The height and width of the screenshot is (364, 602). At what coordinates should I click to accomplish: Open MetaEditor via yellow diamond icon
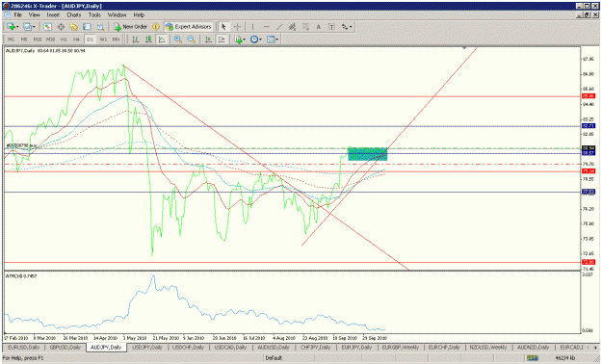point(156,27)
